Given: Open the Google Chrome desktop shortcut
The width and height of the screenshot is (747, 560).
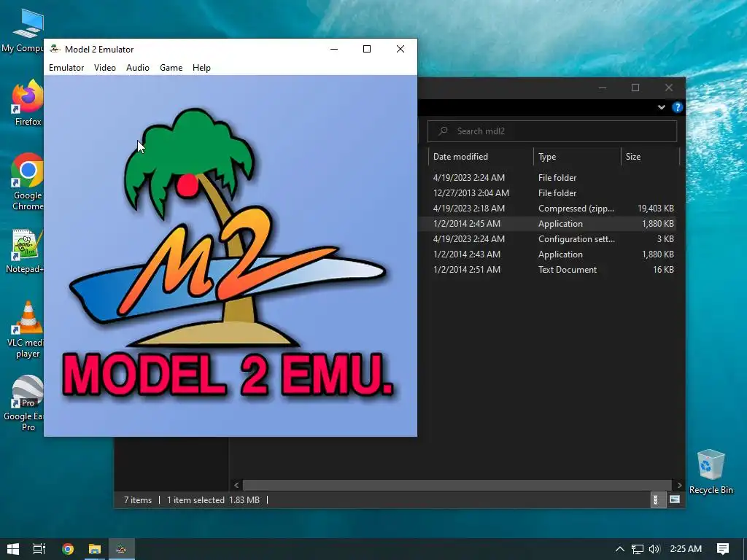Looking at the screenshot, I should (x=28, y=182).
